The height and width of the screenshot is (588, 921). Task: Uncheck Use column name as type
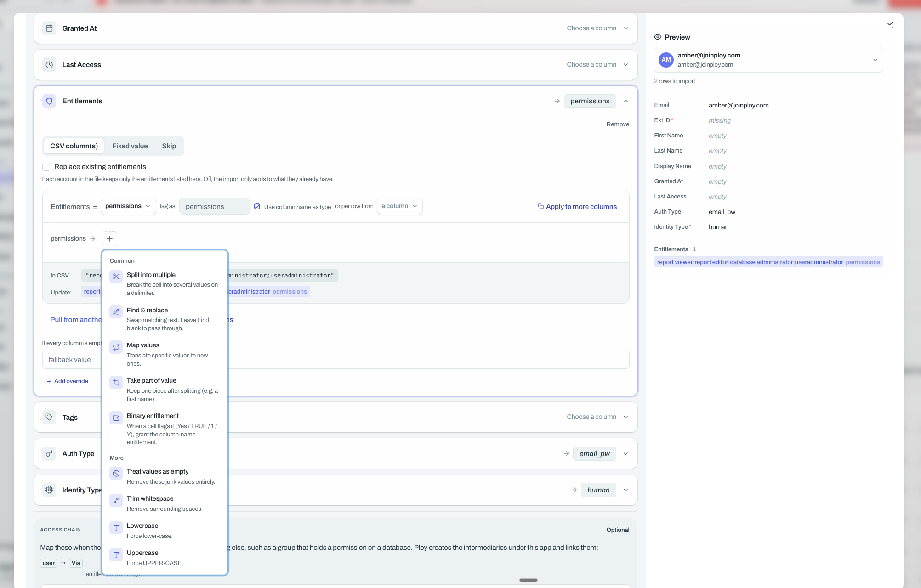click(257, 207)
